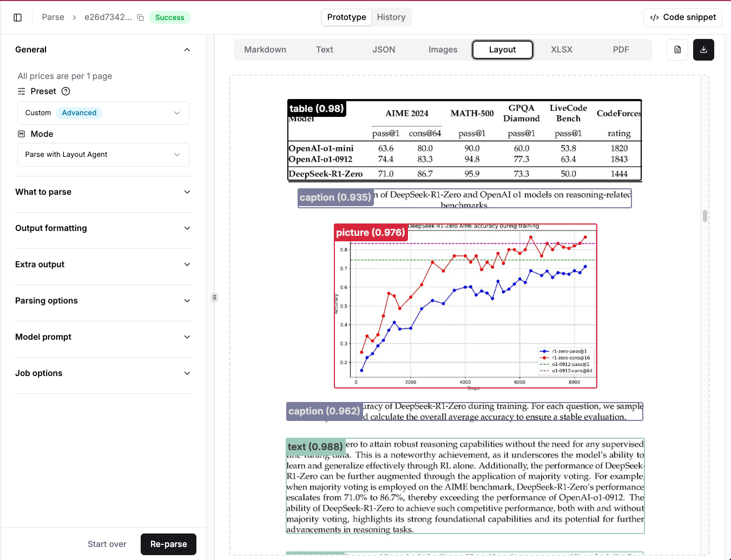Click the Mode icon
This screenshot has height=560, width=731.
[x=22, y=134]
